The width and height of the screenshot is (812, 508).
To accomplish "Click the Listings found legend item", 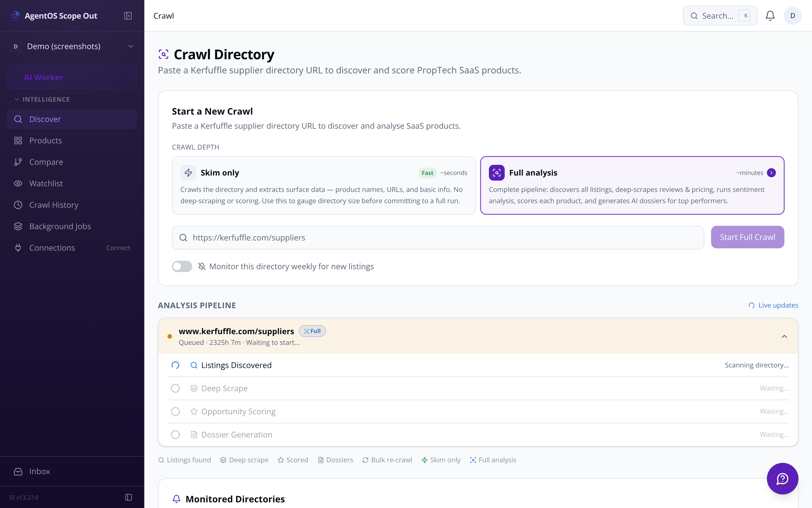I will tap(185, 460).
